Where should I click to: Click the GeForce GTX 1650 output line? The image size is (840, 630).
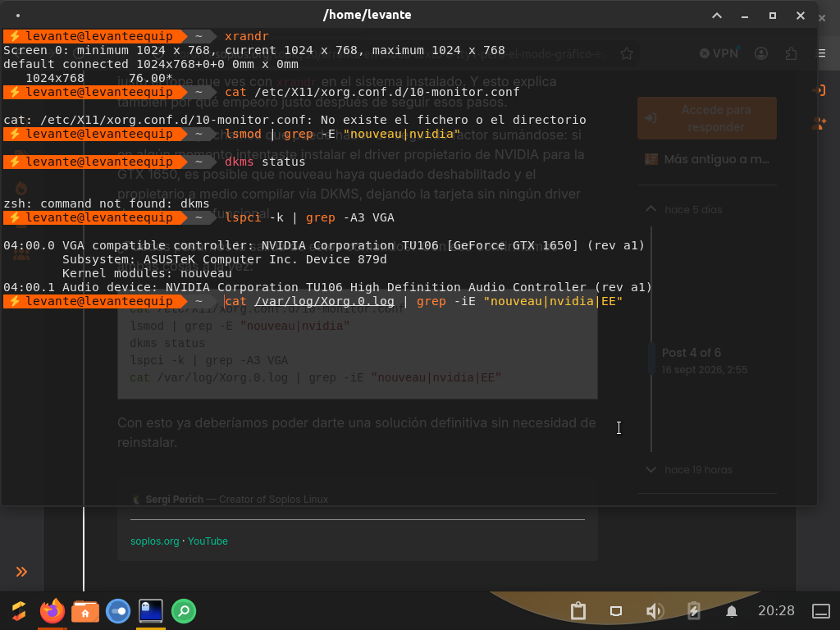coord(323,245)
